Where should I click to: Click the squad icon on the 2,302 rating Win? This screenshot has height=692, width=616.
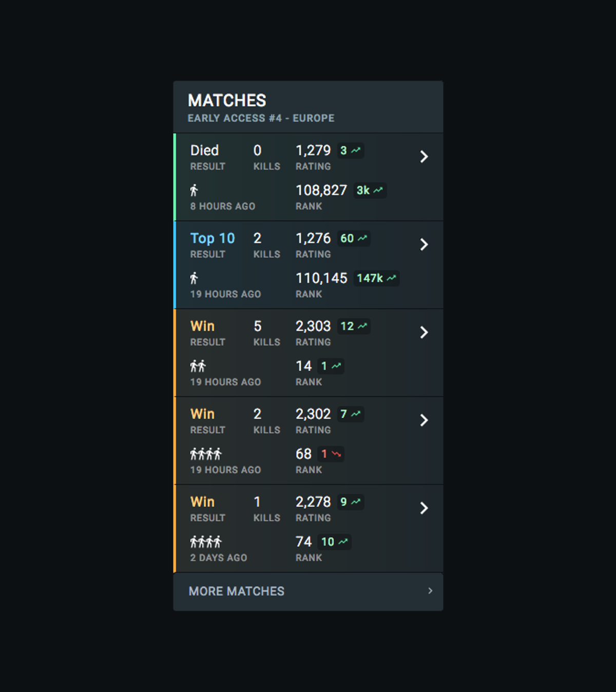pos(205,453)
